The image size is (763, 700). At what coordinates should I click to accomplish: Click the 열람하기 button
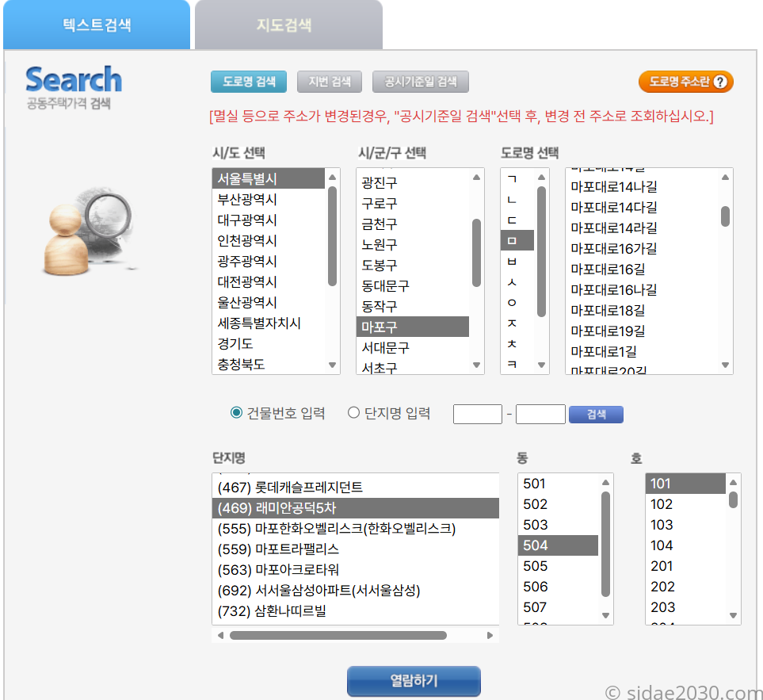[x=413, y=681]
